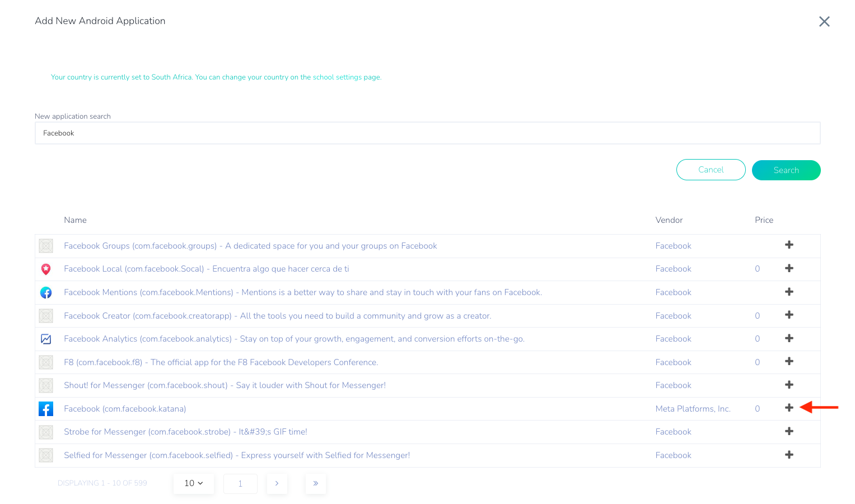Add Facebook (com.facebook.katana) with plus icon
Screen dimensions: 855x504
[x=789, y=408]
